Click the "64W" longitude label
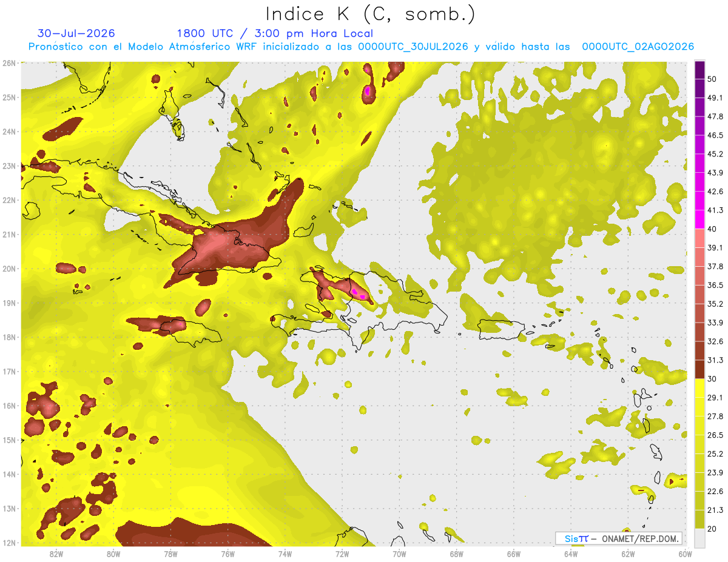Viewport: 728px width, 562px height. (x=571, y=554)
